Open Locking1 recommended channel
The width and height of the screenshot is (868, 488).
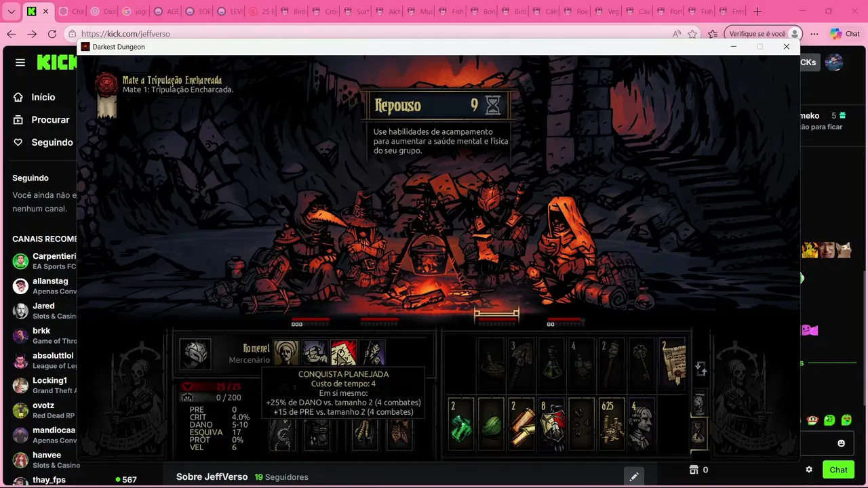coord(45,386)
